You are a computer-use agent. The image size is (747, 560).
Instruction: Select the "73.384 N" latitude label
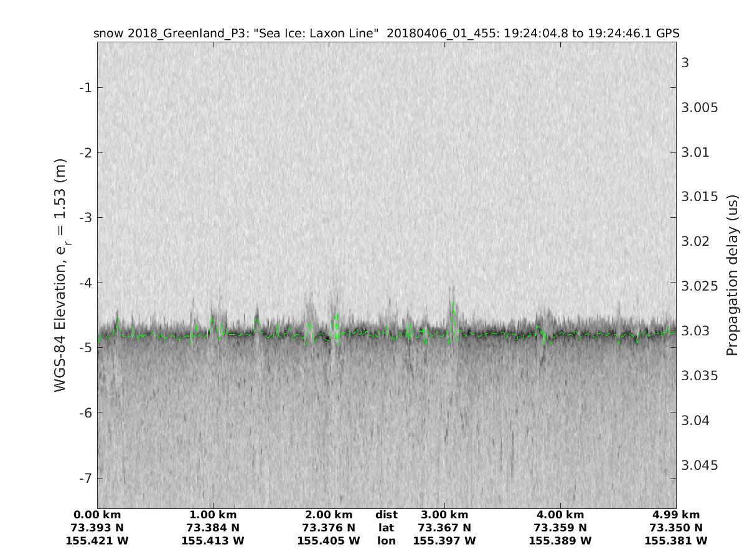[x=213, y=528]
